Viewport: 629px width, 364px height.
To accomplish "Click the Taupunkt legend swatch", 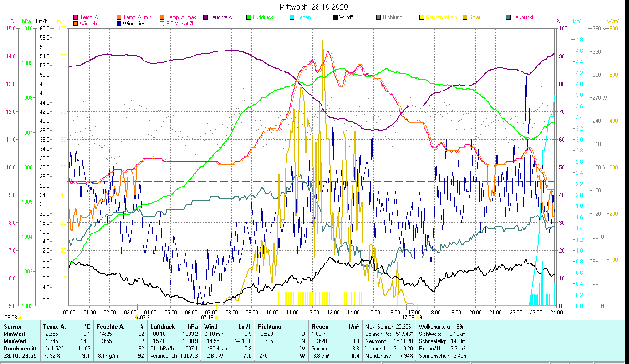I will [508, 18].
